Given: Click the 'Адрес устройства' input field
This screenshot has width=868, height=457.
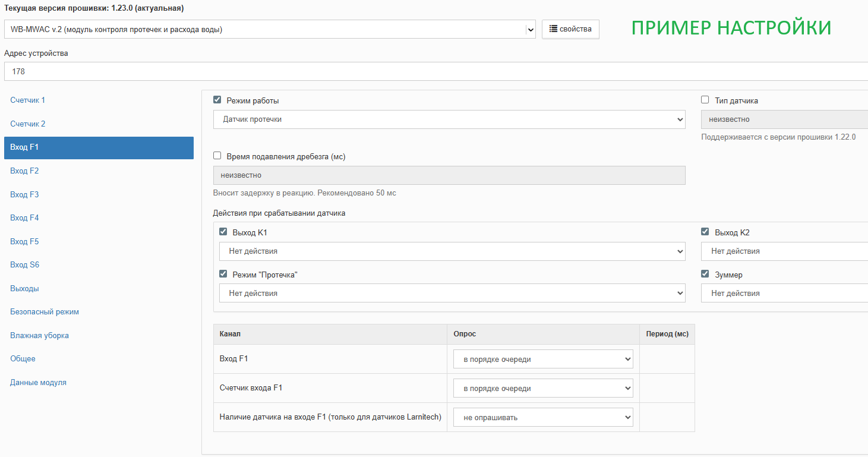Looking at the screenshot, I should 434,71.
